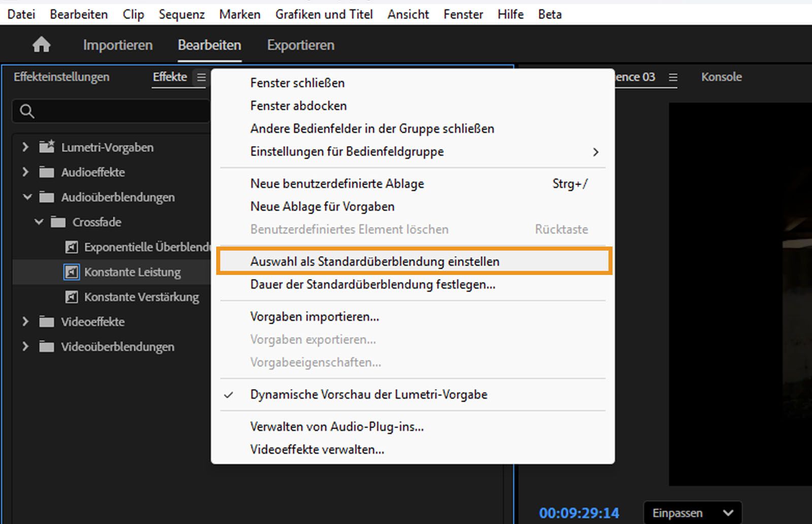Select the Konstante Verstärkung effect row
Viewport: 812px width, 524px height.
(x=112, y=297)
